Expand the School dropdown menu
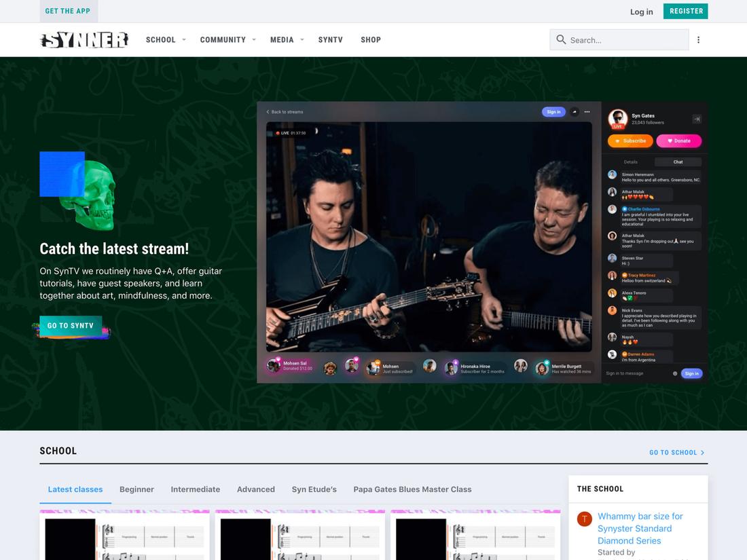Viewport: 747px width, 560px height. click(x=166, y=40)
